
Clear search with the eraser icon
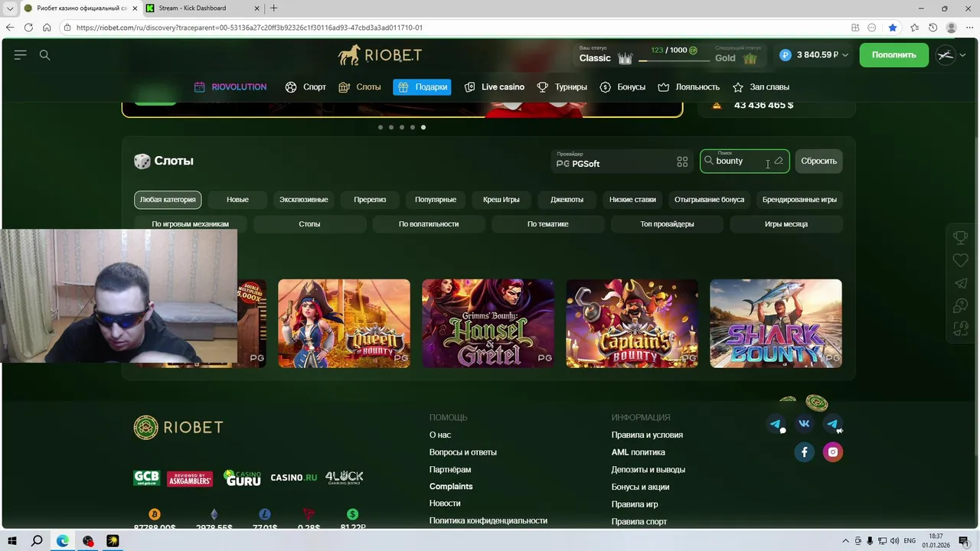click(779, 161)
